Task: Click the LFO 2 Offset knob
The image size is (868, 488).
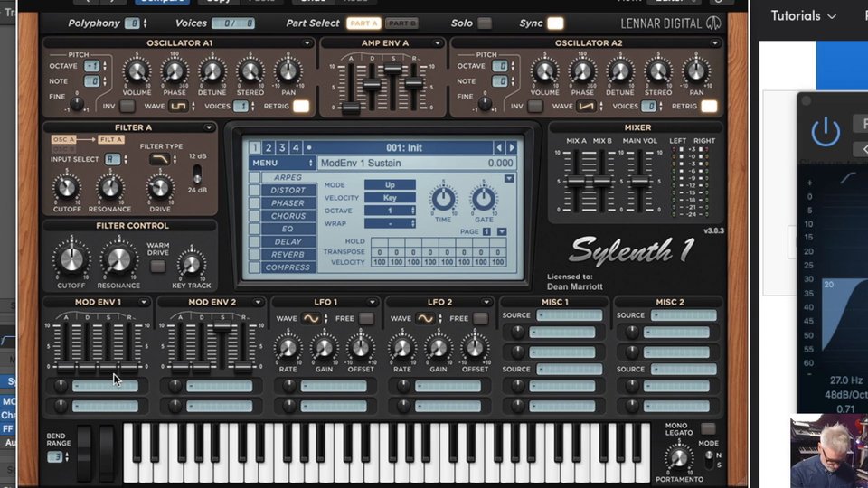Action: click(x=475, y=348)
